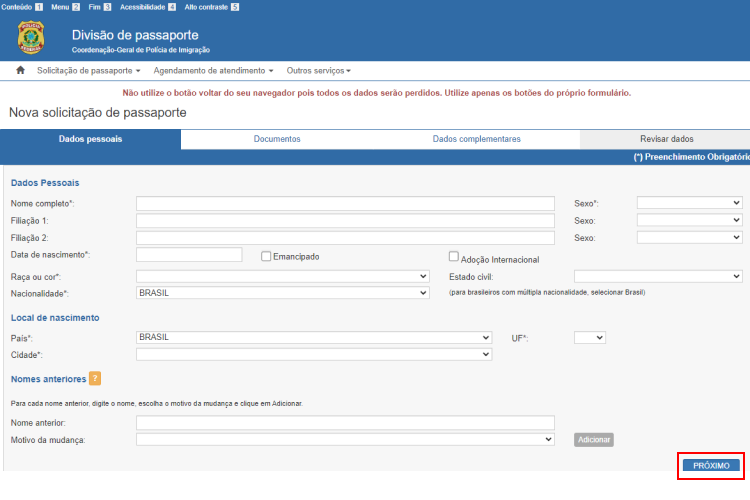Click the Polícia Federal badge logo
Image resolution: width=750 pixels, height=500 pixels.
[x=31, y=38]
